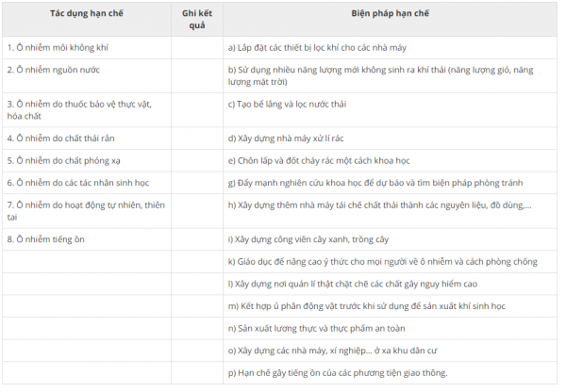Click '5. Ô nhiễm do chất phóng xạ'

63,160
